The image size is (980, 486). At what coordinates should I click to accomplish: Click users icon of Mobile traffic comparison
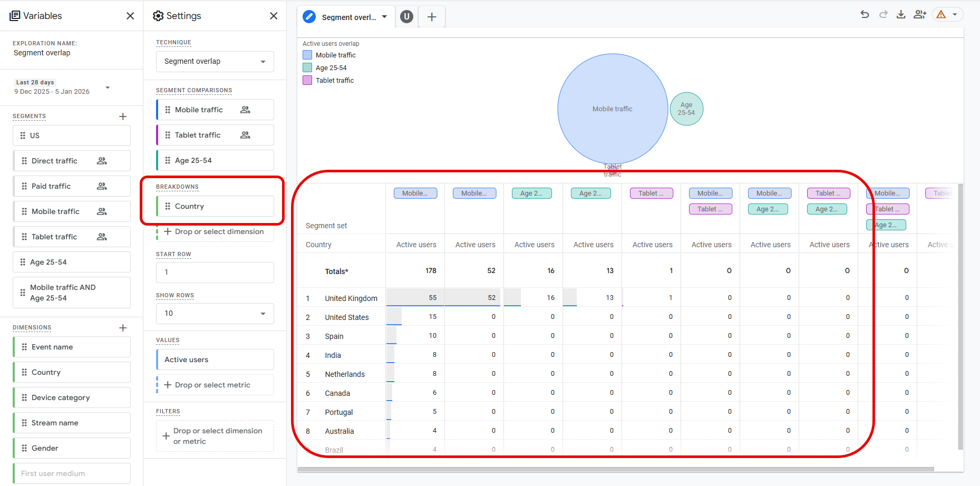tap(245, 110)
